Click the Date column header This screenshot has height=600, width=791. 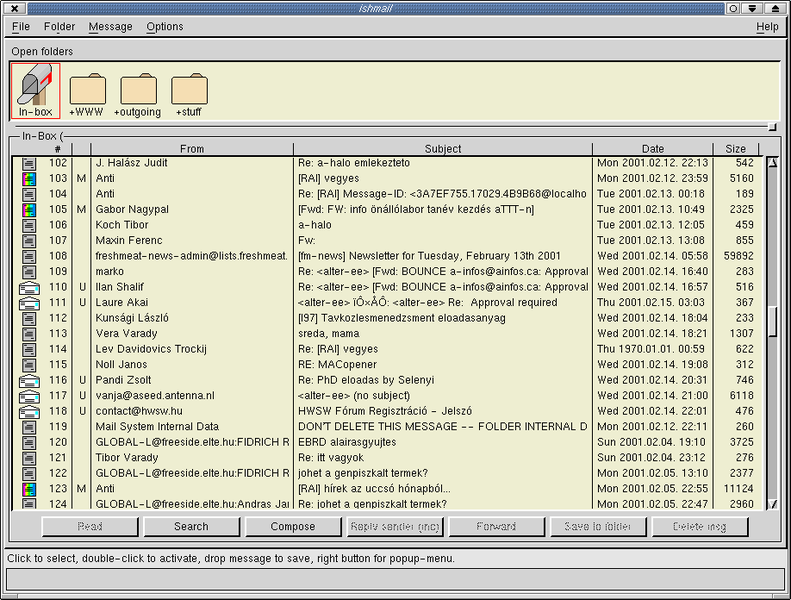pyautogui.click(x=653, y=149)
